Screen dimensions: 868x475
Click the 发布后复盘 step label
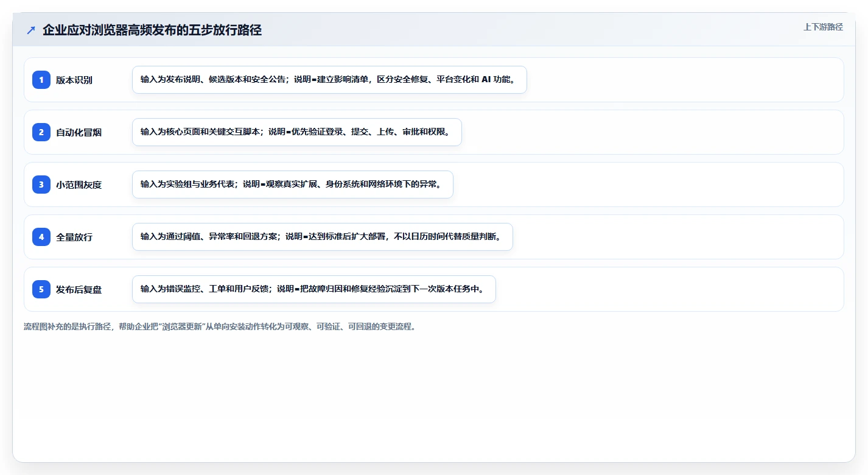pyautogui.click(x=79, y=289)
